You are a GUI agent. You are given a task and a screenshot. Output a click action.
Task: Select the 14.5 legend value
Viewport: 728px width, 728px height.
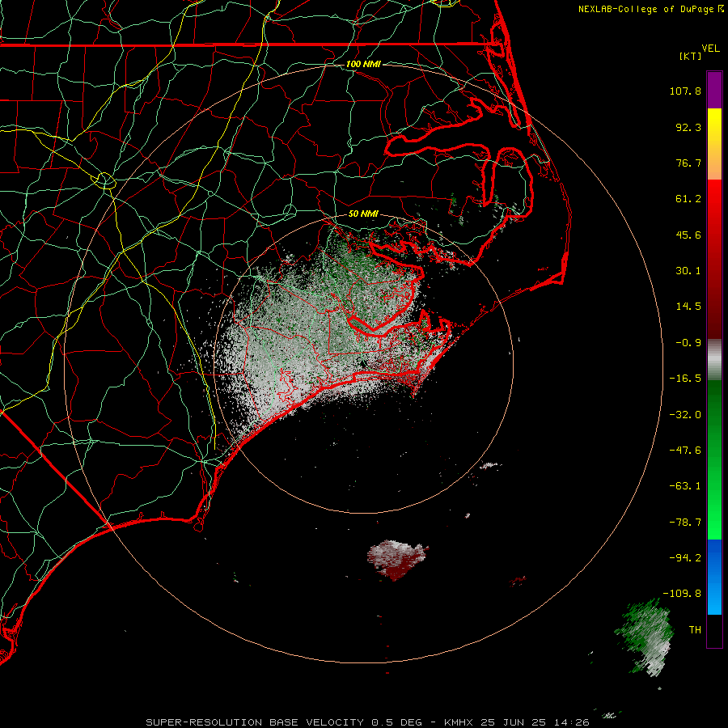pos(688,307)
